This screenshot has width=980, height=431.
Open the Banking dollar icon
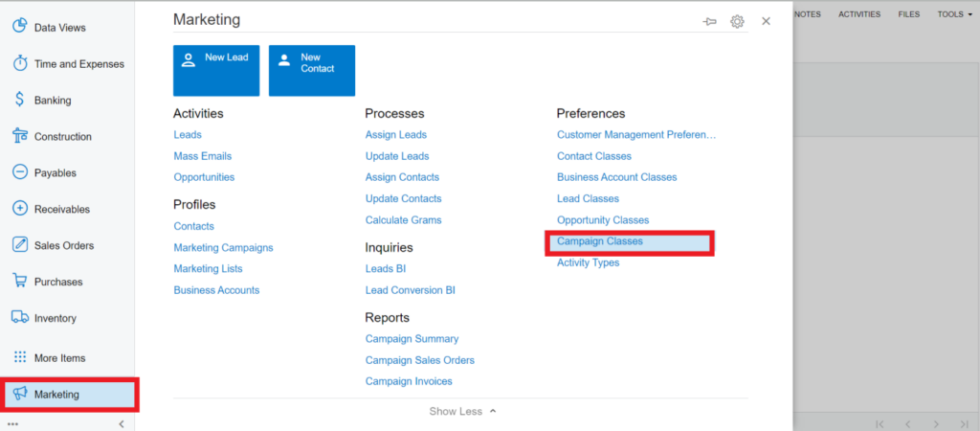pyautogui.click(x=19, y=100)
